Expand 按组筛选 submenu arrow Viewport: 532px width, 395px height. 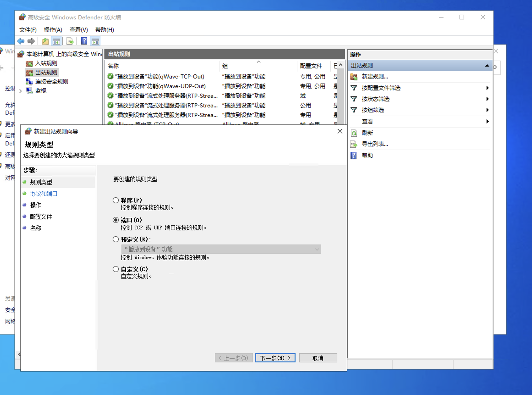tap(487, 110)
